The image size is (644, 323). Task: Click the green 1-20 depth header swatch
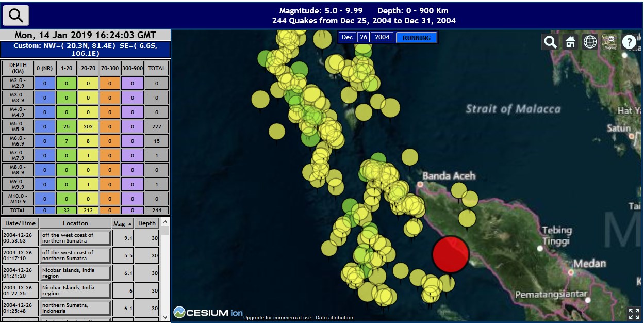[66, 68]
